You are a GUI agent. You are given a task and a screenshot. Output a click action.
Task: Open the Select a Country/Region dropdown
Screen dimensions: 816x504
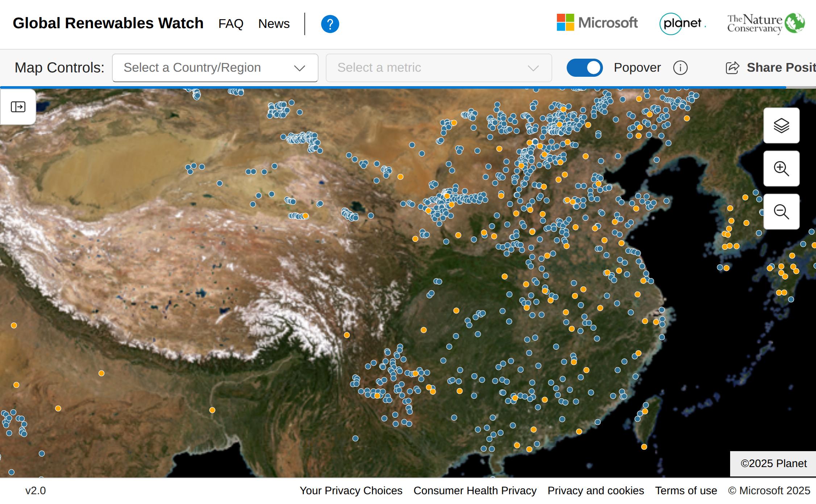pyautogui.click(x=203, y=68)
